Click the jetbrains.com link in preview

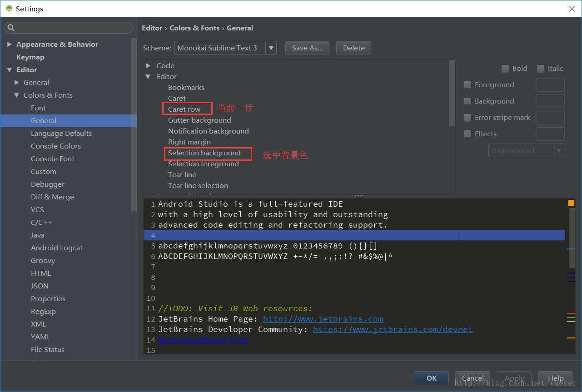(323, 319)
